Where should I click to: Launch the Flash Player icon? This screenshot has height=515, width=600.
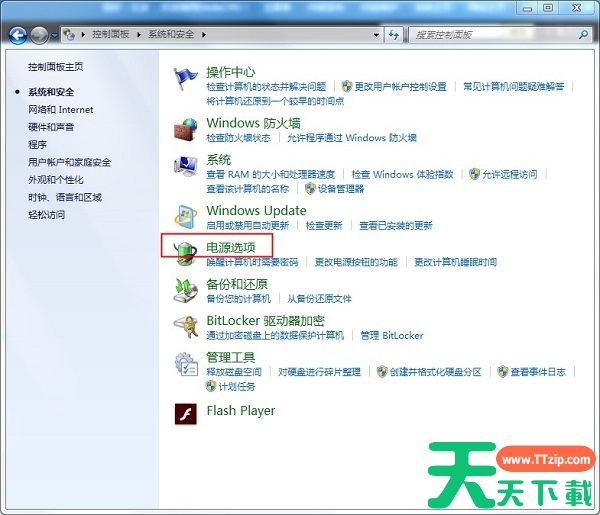tap(186, 412)
